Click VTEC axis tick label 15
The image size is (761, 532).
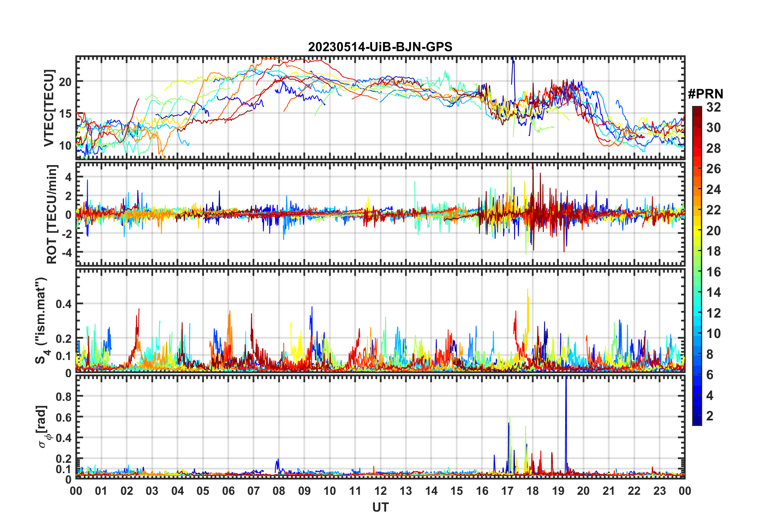(x=65, y=114)
